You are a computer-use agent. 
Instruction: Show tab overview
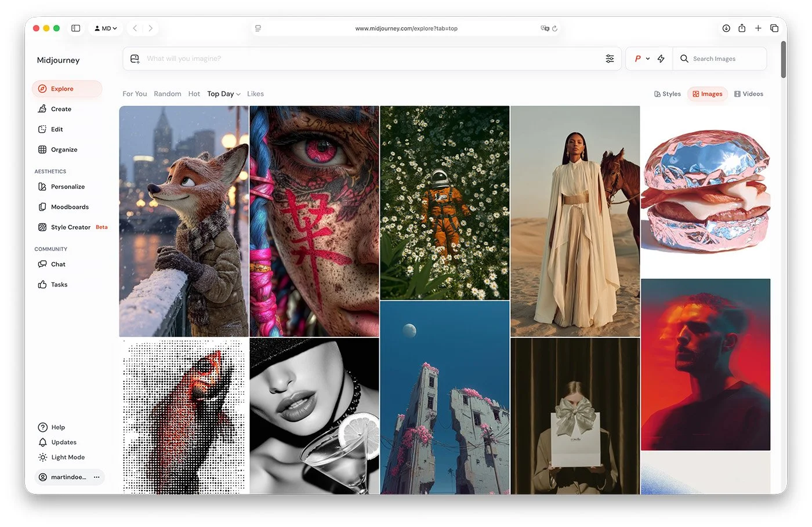coord(774,28)
